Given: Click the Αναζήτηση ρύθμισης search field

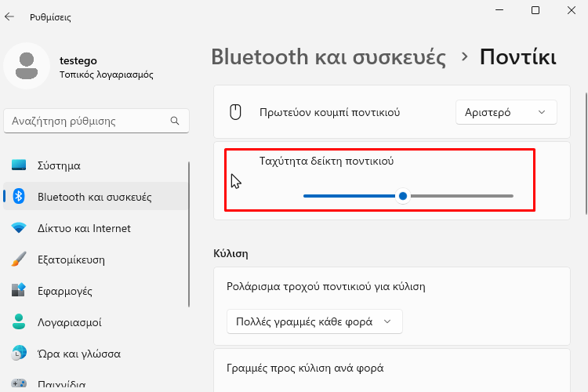Looking at the screenshot, I should coord(96,121).
